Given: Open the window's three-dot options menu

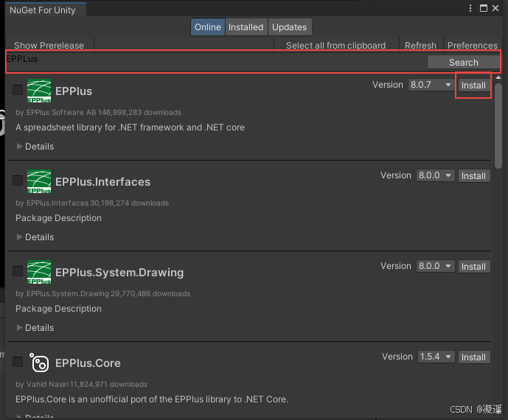Looking at the screenshot, I should click(470, 8).
